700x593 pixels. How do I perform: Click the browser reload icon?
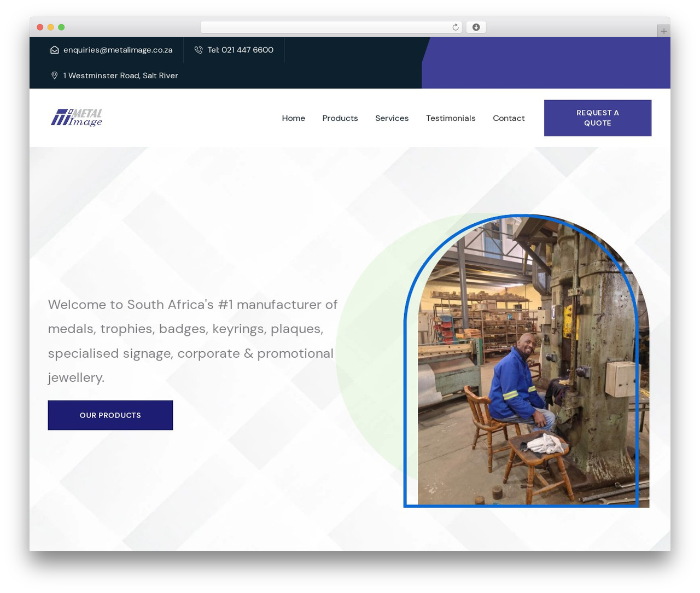[x=456, y=27]
